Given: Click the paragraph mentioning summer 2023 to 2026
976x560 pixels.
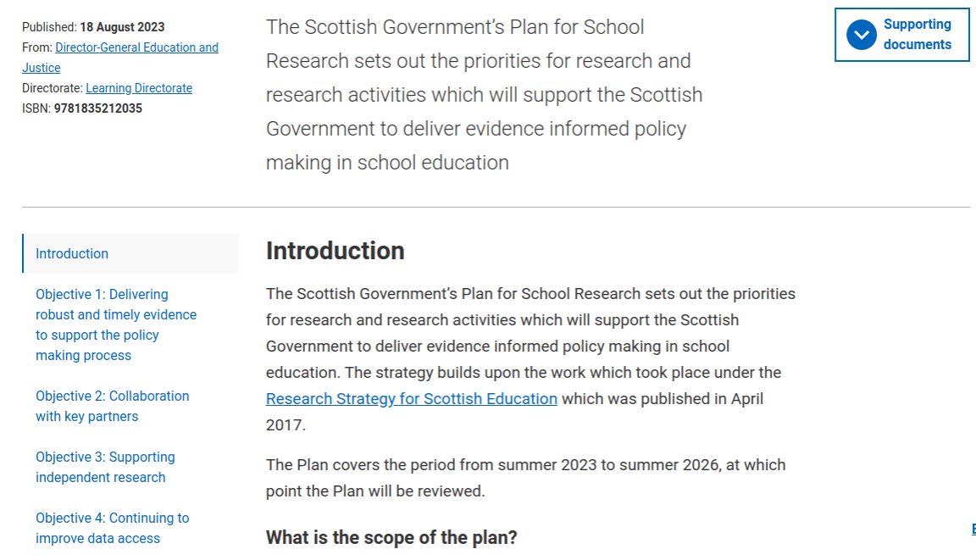Looking at the screenshot, I should (525, 478).
